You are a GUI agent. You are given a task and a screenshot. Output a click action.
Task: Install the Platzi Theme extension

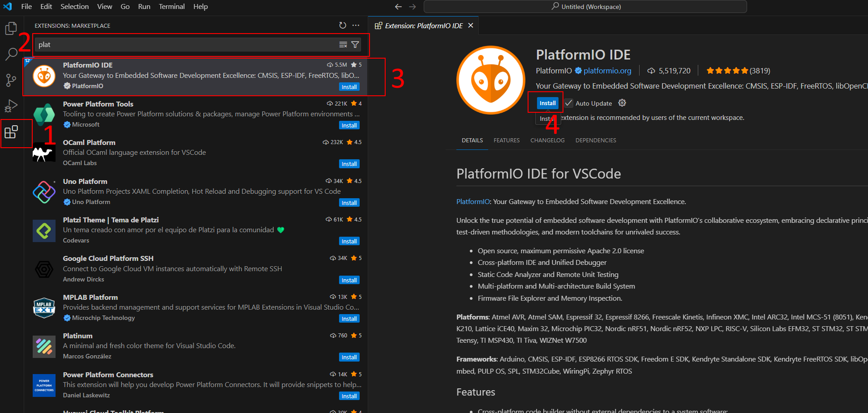click(x=349, y=241)
